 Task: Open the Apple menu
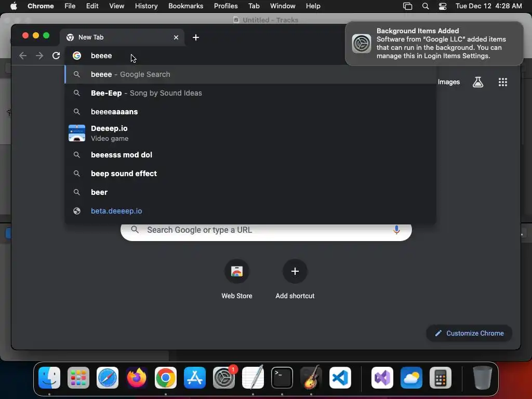[13, 6]
